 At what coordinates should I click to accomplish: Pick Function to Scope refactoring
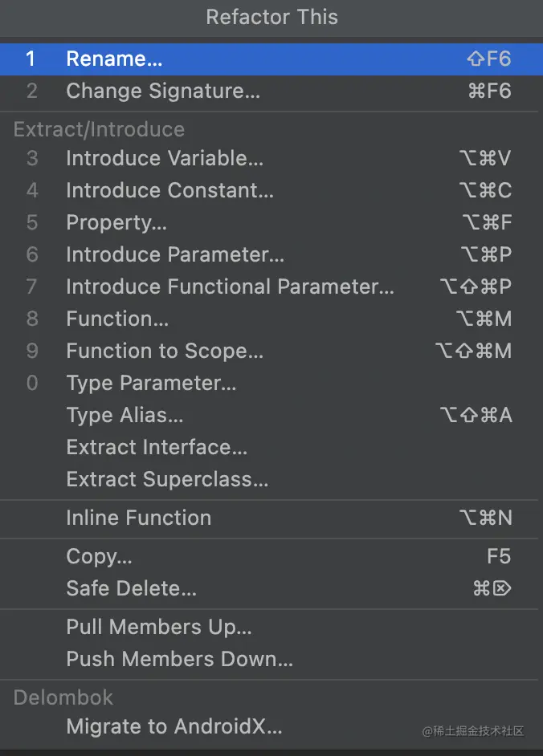click(165, 351)
